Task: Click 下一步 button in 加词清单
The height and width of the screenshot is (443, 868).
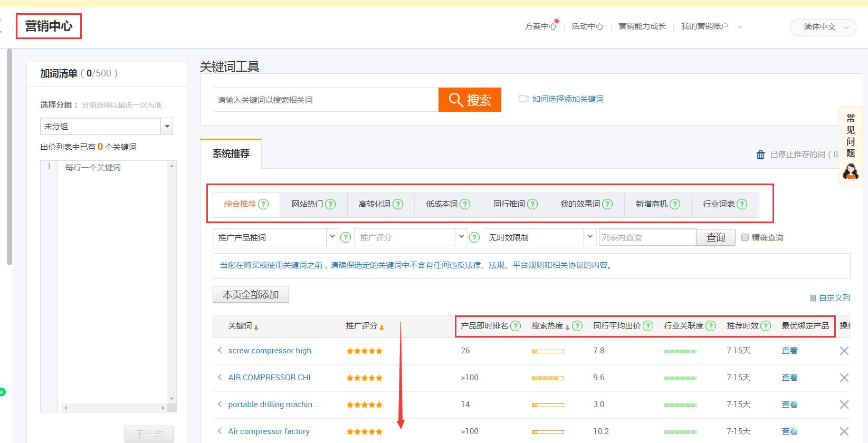Action: (149, 434)
